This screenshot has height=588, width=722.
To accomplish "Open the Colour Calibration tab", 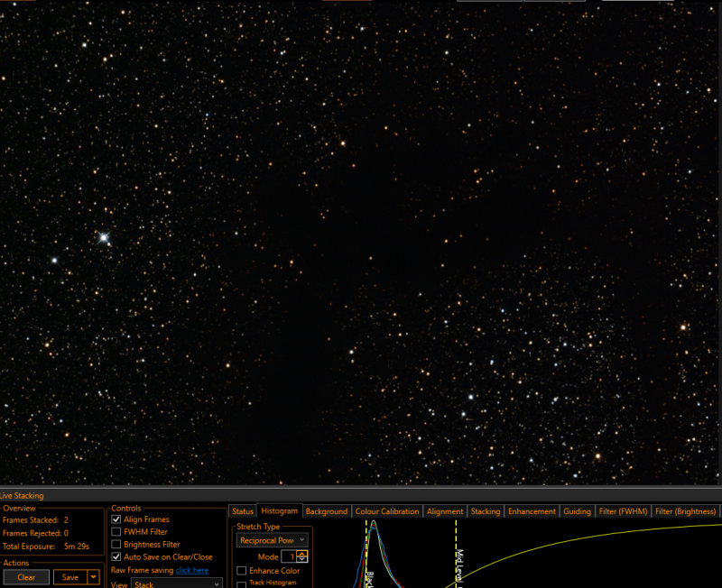I will [x=387, y=511].
